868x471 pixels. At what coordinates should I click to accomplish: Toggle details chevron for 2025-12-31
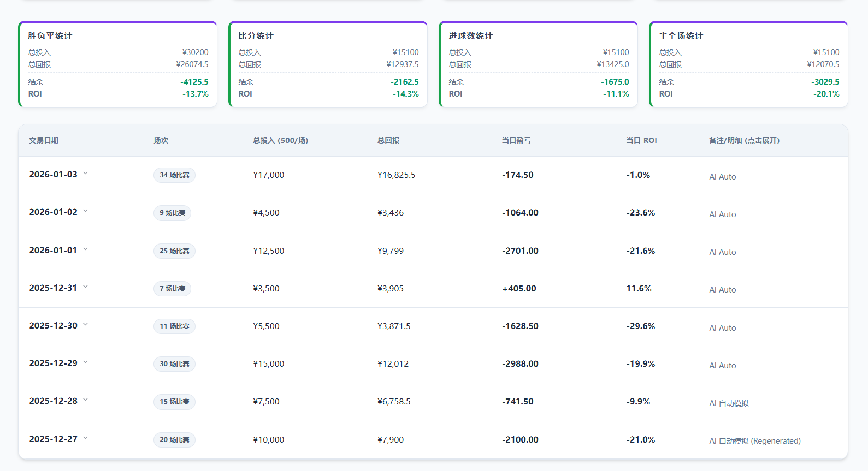pyautogui.click(x=85, y=287)
